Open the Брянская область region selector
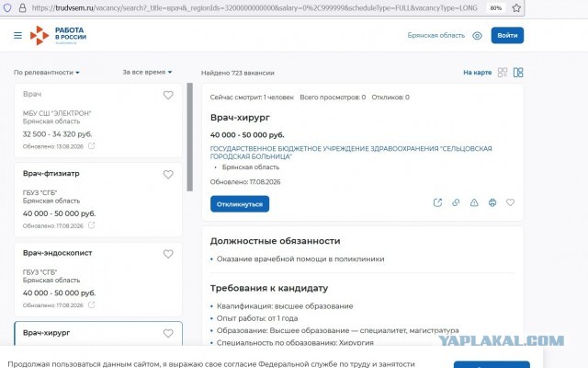 coord(436,35)
